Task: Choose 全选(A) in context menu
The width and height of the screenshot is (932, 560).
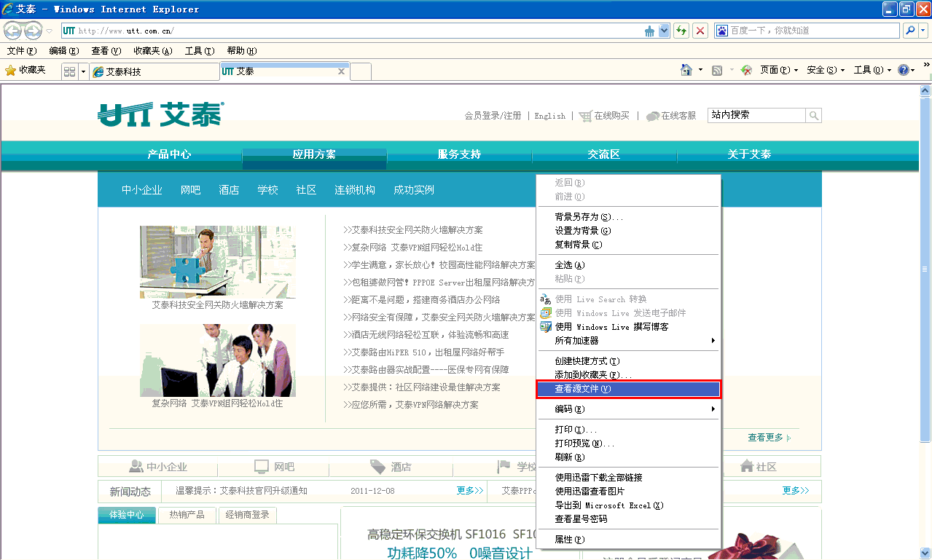Action: point(628,265)
